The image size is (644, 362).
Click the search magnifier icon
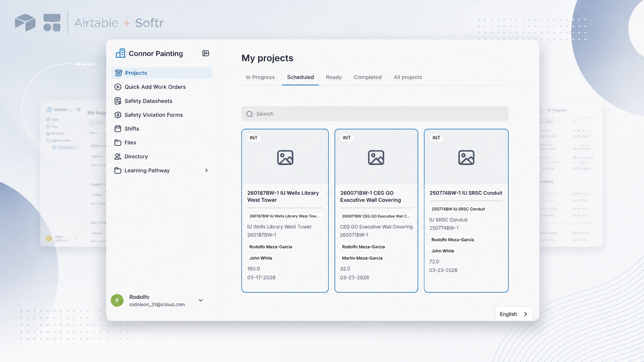point(250,114)
